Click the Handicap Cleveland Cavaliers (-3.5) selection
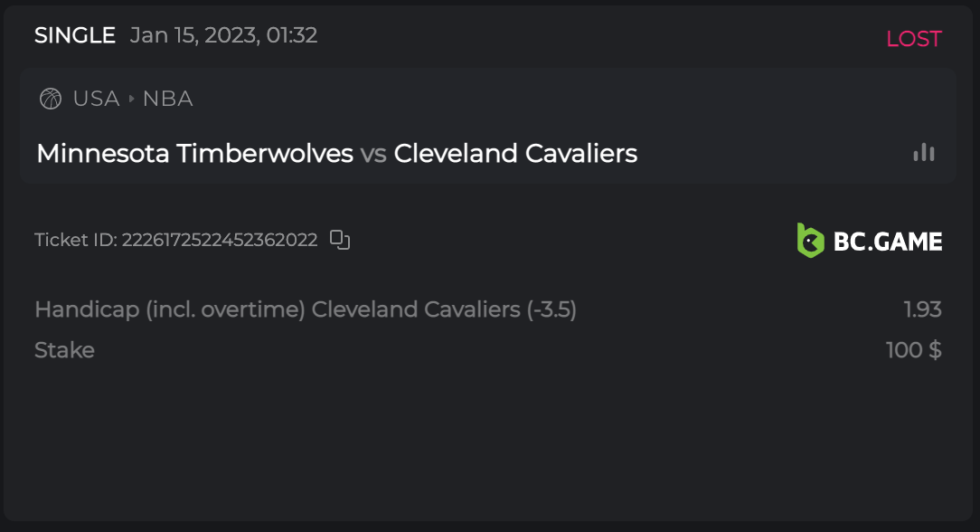980x532 pixels. point(306,309)
